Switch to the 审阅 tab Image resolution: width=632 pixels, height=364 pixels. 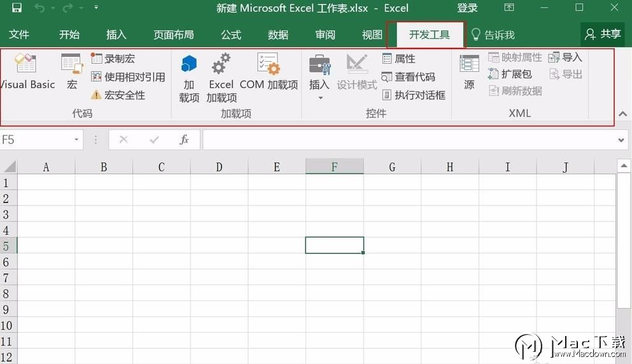[325, 34]
